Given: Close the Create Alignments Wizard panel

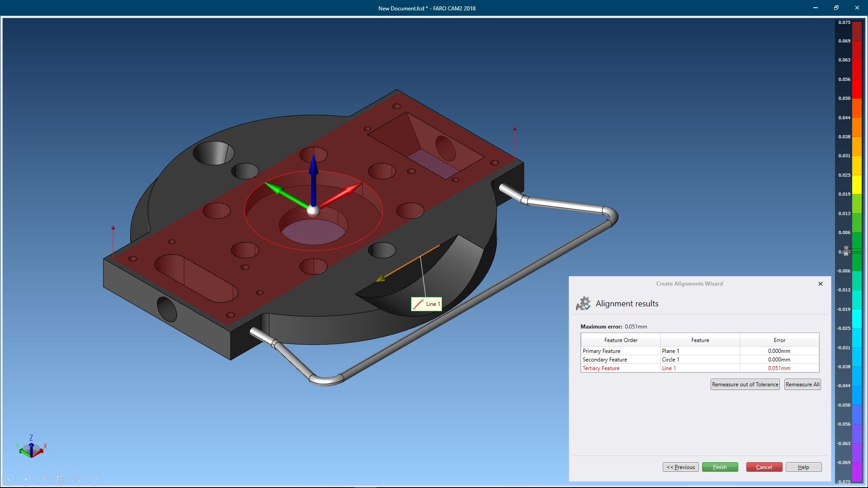Looking at the screenshot, I should (821, 284).
